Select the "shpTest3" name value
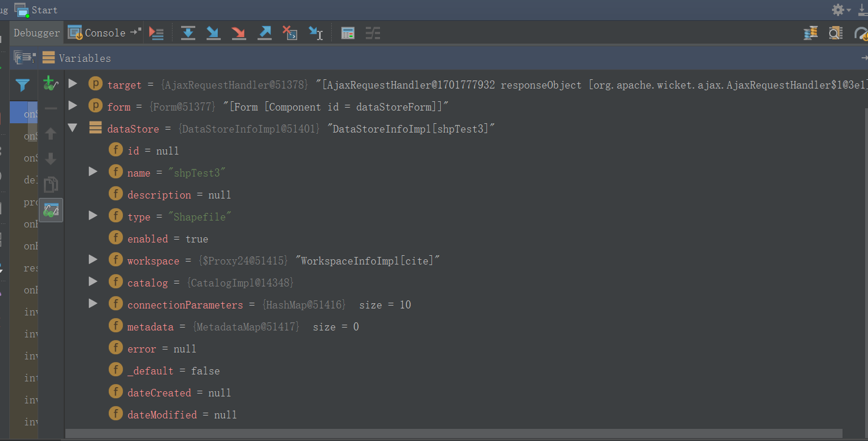The width and height of the screenshot is (868, 441). click(196, 173)
